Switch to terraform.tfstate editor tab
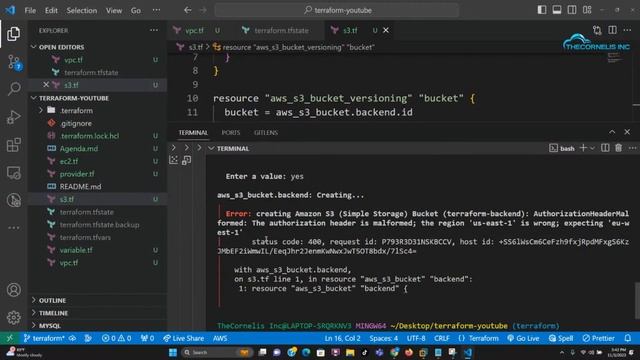The image size is (640, 360). pos(281,30)
